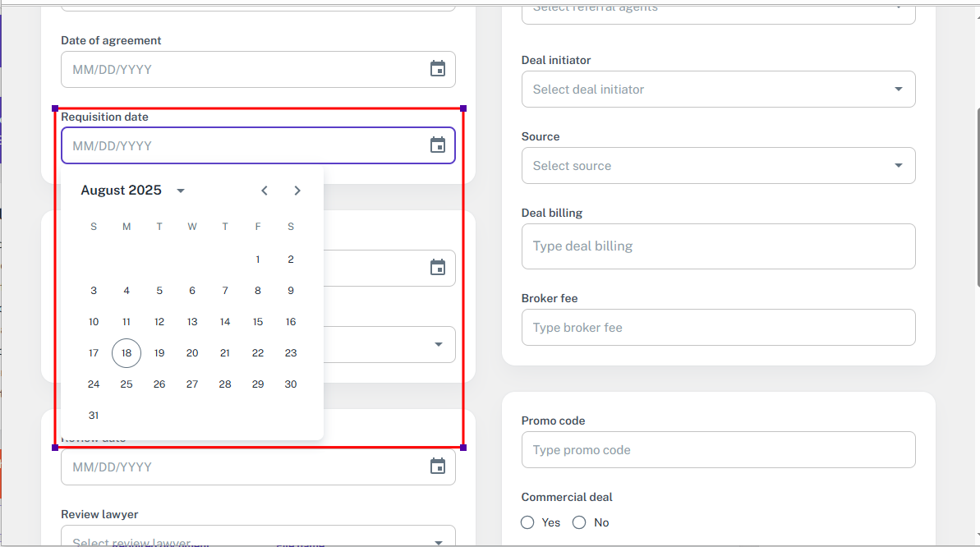Viewport: 980px width, 547px height.
Task: Select the Yes radio for Commercial deal
Action: [x=527, y=522]
